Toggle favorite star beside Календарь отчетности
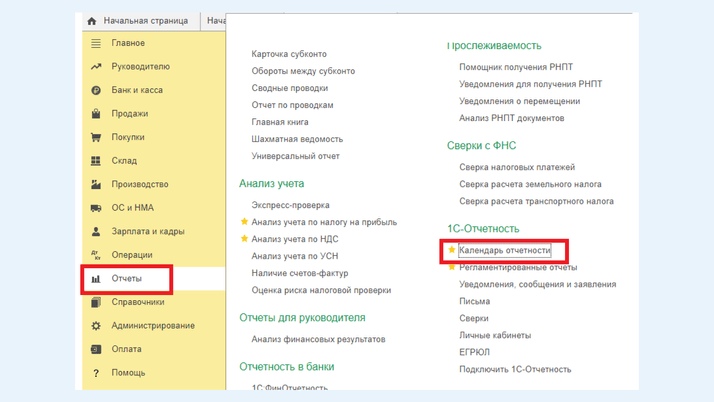The height and width of the screenshot is (402, 714). [451, 249]
